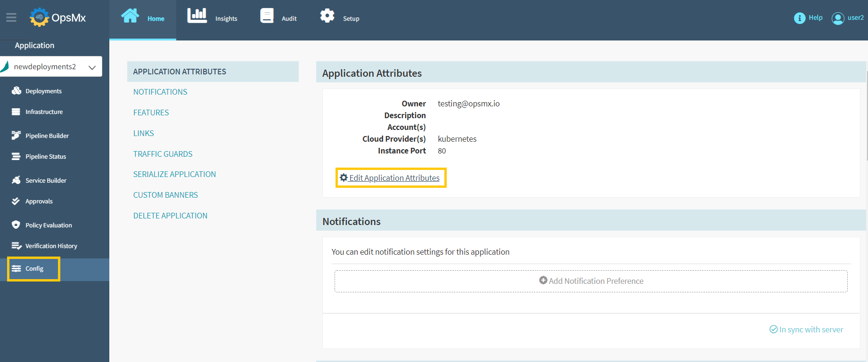Click the Insights bar chart icon
Image resolution: width=868 pixels, height=362 pixels.
[197, 16]
